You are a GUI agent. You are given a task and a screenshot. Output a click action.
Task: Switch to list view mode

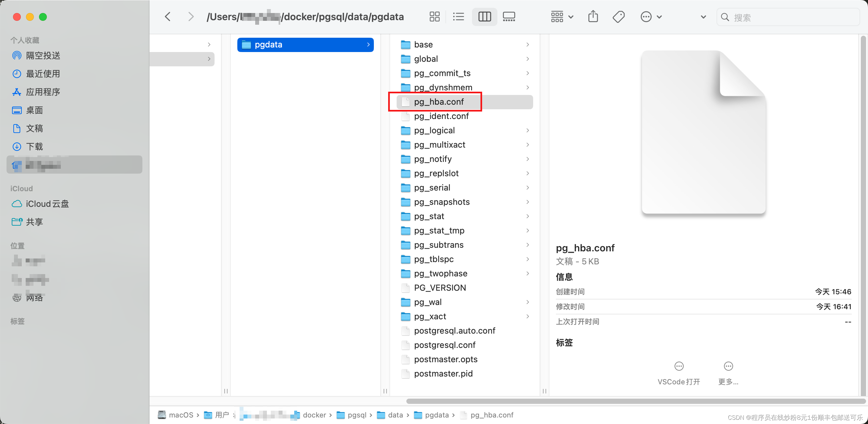[458, 16]
